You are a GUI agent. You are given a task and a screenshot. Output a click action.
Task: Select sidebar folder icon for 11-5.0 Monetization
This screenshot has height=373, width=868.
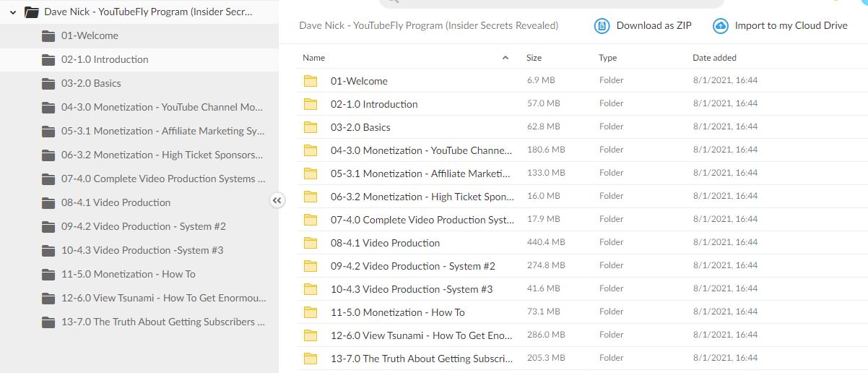point(48,274)
